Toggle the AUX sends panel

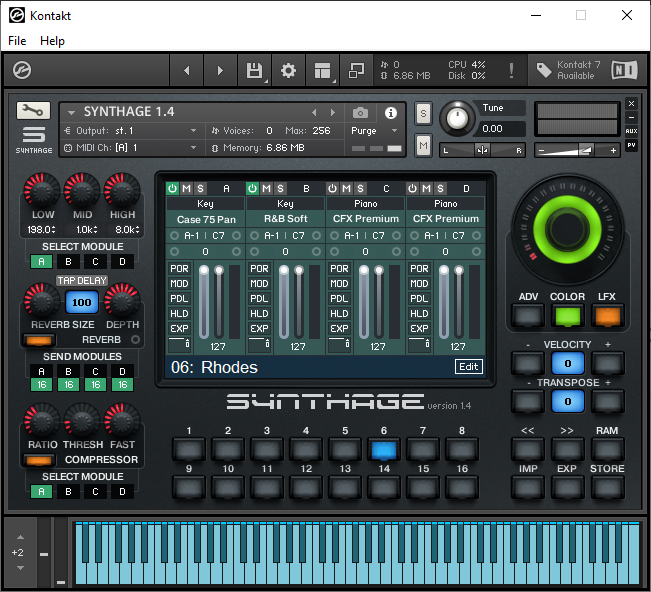(631, 131)
